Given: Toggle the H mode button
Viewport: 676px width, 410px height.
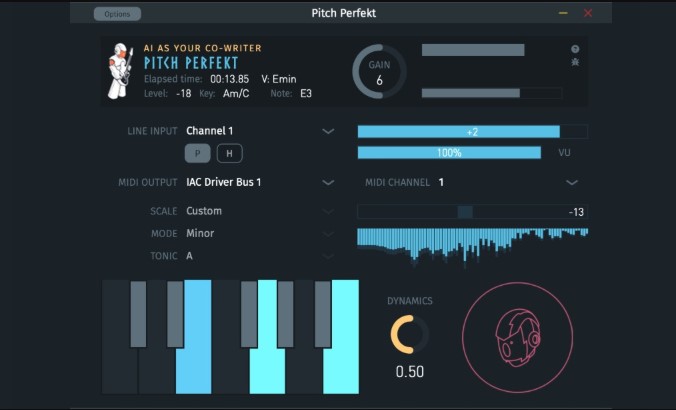Looking at the screenshot, I should tap(229, 153).
